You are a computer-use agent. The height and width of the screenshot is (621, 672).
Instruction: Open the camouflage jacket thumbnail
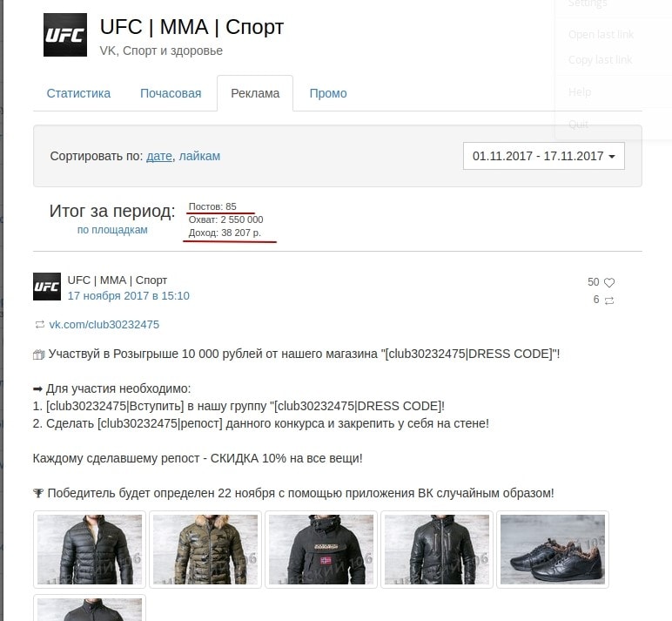point(205,550)
